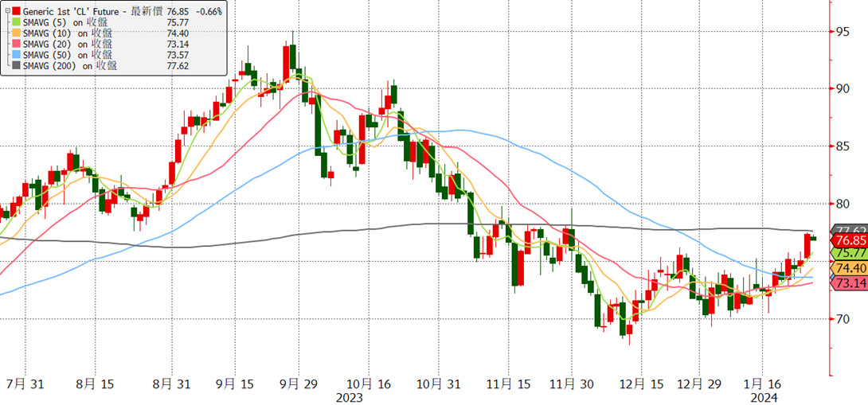Select the SMAVG (50) on 收盤 legend label

click(68, 56)
